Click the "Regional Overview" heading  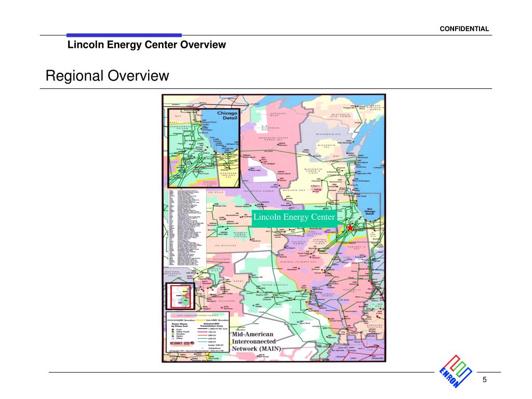[x=107, y=76]
